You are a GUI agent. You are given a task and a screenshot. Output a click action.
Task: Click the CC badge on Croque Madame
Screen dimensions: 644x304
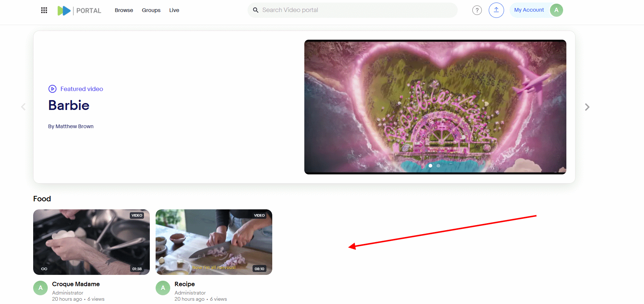(44, 269)
